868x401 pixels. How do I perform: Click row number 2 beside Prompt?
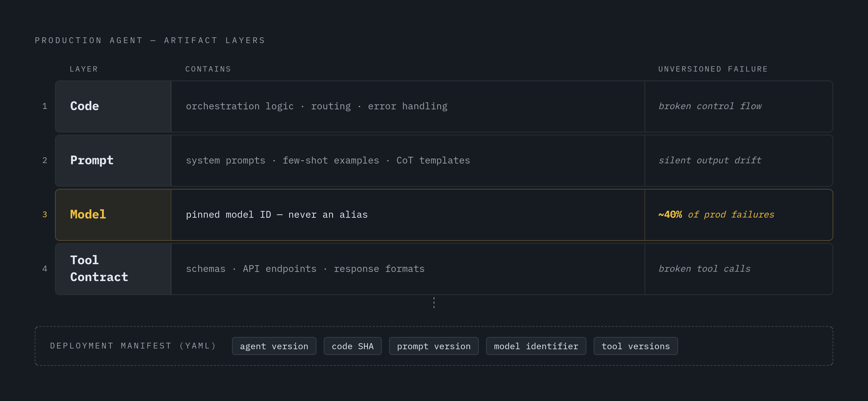click(x=44, y=161)
